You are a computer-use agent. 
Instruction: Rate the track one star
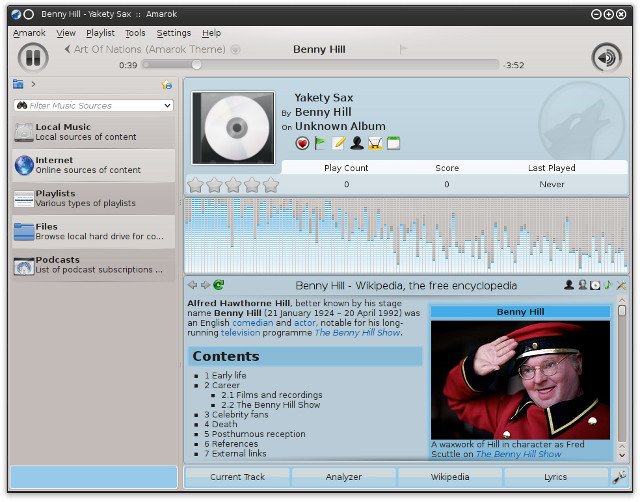pyautogui.click(x=195, y=185)
